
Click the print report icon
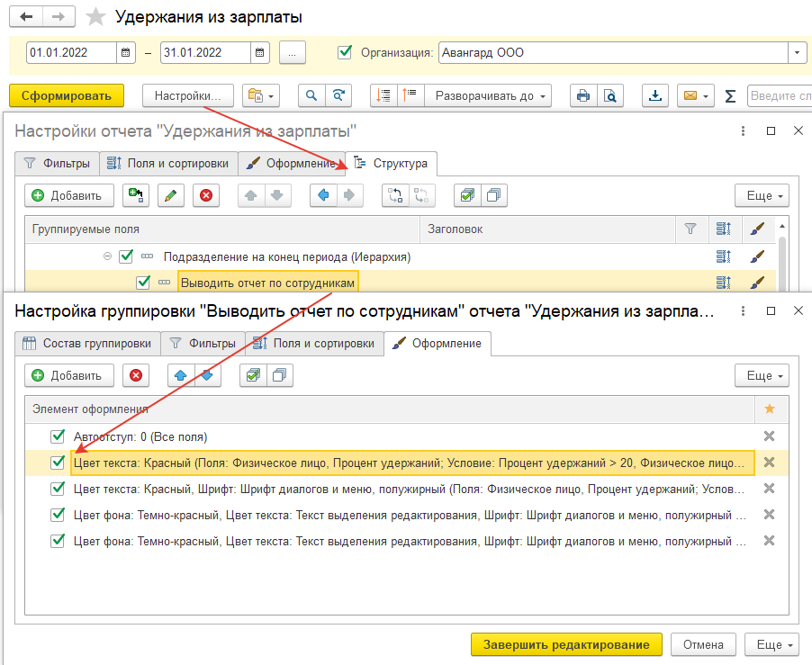[584, 96]
